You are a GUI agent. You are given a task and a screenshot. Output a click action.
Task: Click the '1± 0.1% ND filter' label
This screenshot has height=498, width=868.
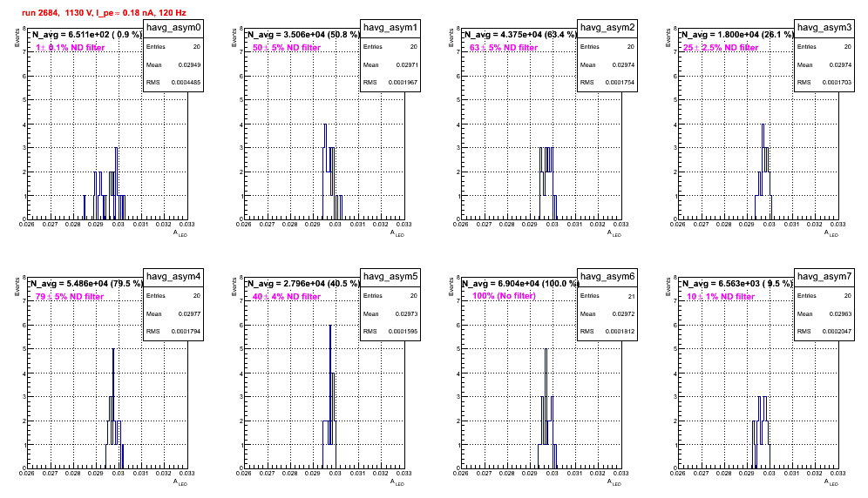coord(71,48)
